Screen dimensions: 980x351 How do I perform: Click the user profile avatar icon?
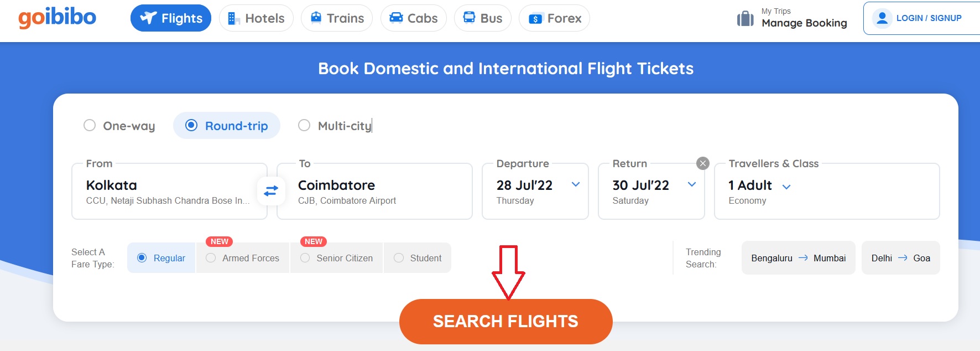[x=882, y=18]
